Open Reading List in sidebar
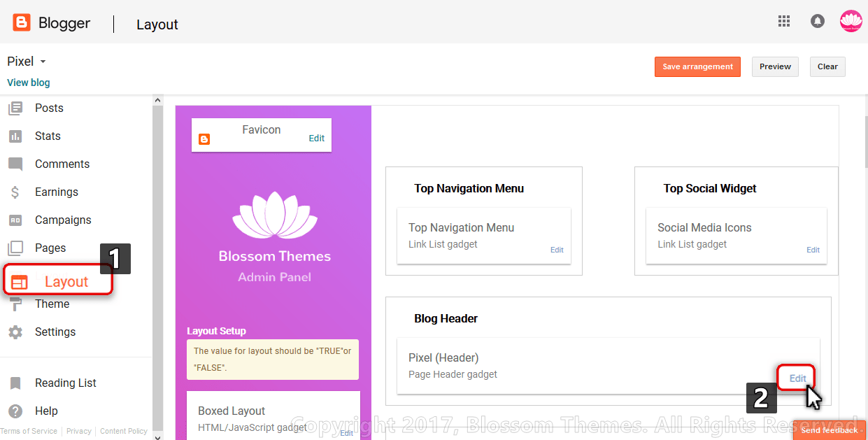Screen dimensions: 868x440 click(66, 383)
